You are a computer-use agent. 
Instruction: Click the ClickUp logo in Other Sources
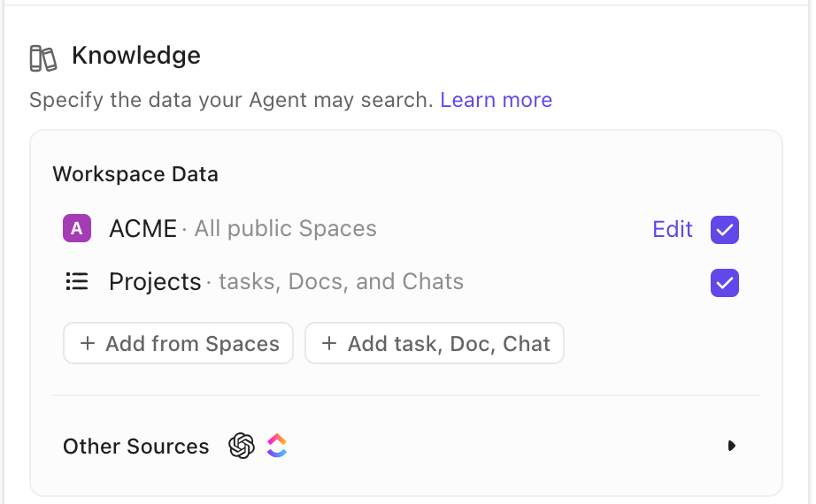click(x=277, y=446)
